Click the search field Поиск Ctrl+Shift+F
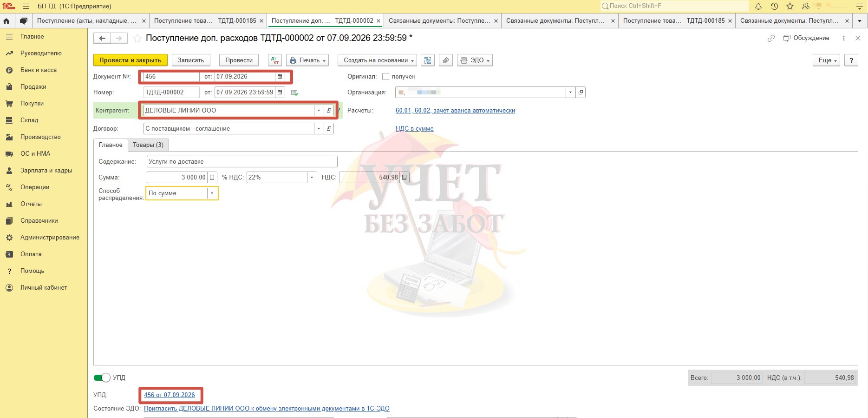Image resolution: width=868 pixels, height=418 pixels. 674,6
